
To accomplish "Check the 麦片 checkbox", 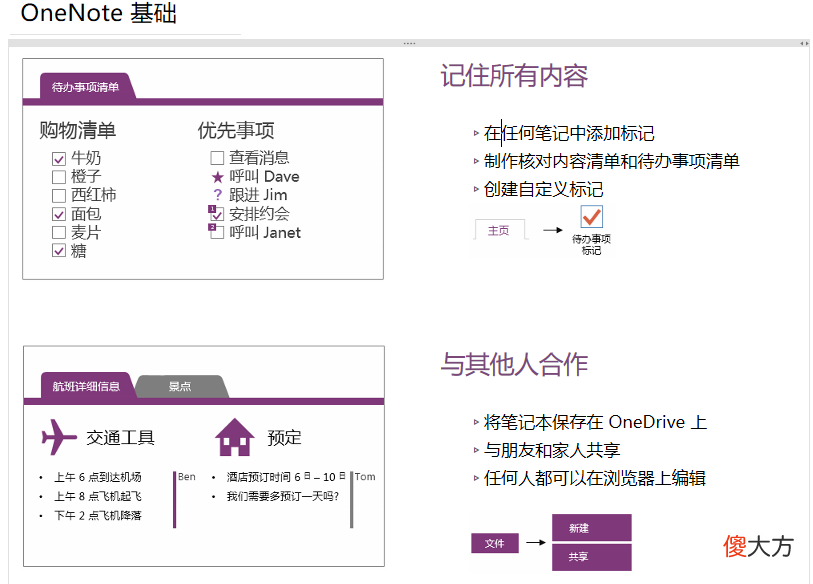I will [x=59, y=232].
